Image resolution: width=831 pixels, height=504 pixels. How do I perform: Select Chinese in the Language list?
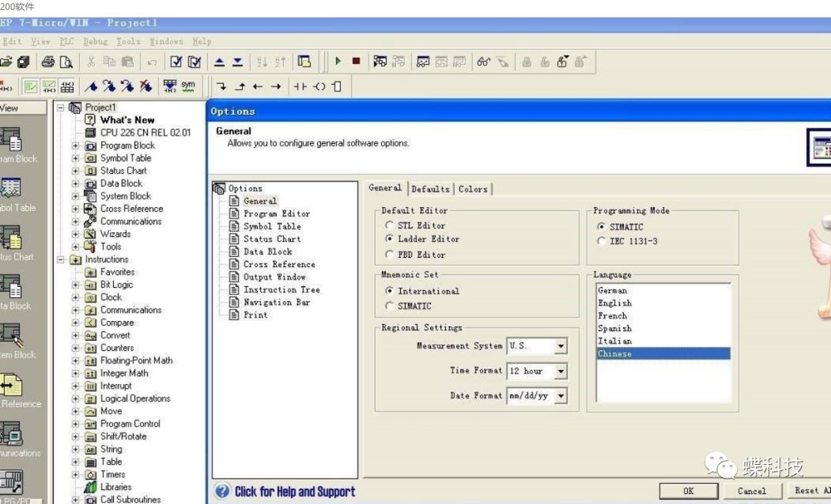(663, 353)
